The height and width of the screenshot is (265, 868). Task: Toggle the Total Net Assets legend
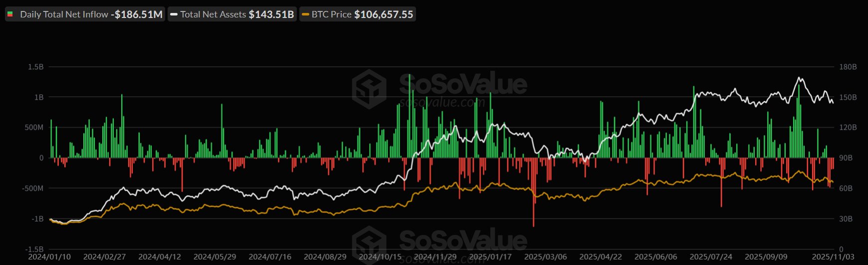click(232, 14)
